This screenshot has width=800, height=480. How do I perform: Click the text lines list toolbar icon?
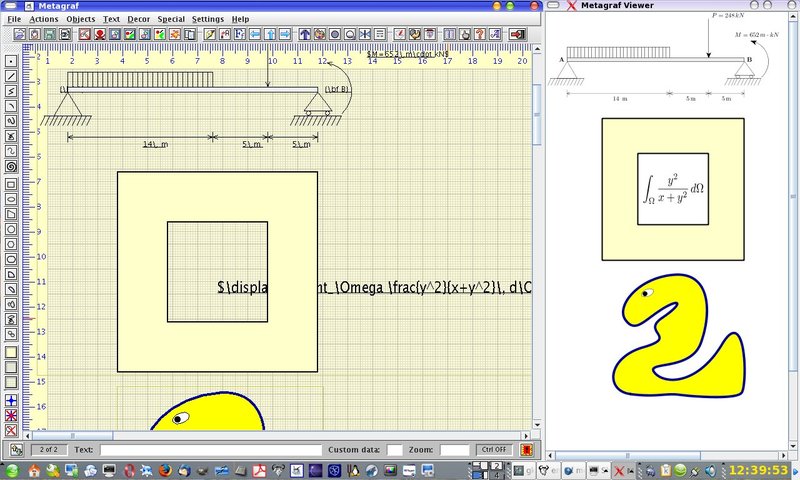pyautogui.click(x=380, y=34)
